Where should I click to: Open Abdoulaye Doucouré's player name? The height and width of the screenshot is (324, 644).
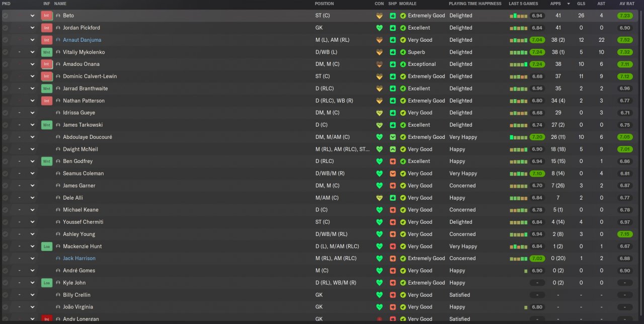[88, 137]
